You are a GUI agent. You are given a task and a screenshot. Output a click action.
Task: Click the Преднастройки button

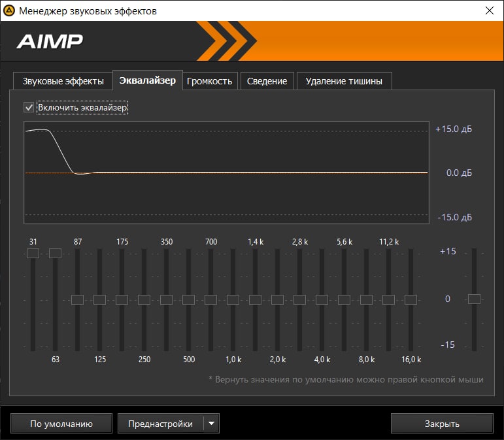coord(160,424)
